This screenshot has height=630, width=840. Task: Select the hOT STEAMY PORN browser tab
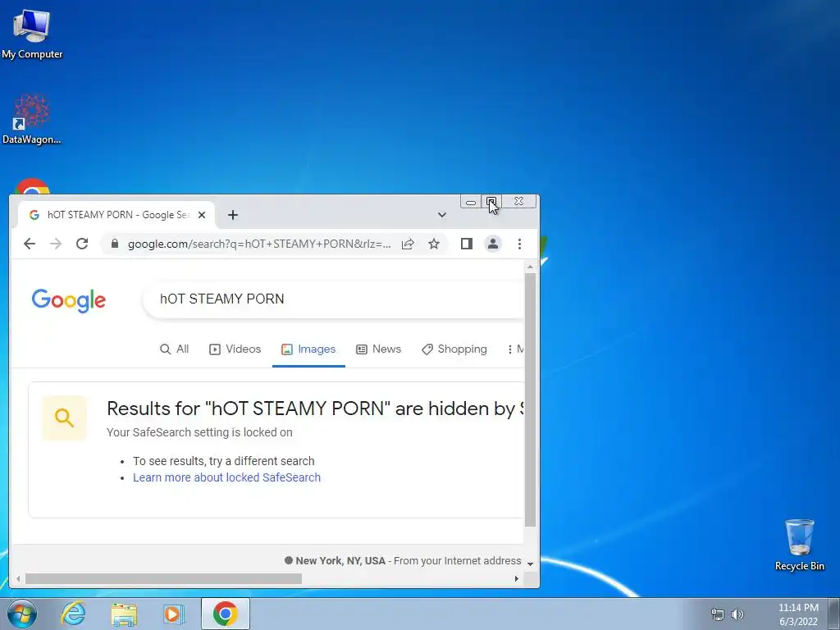pos(116,215)
